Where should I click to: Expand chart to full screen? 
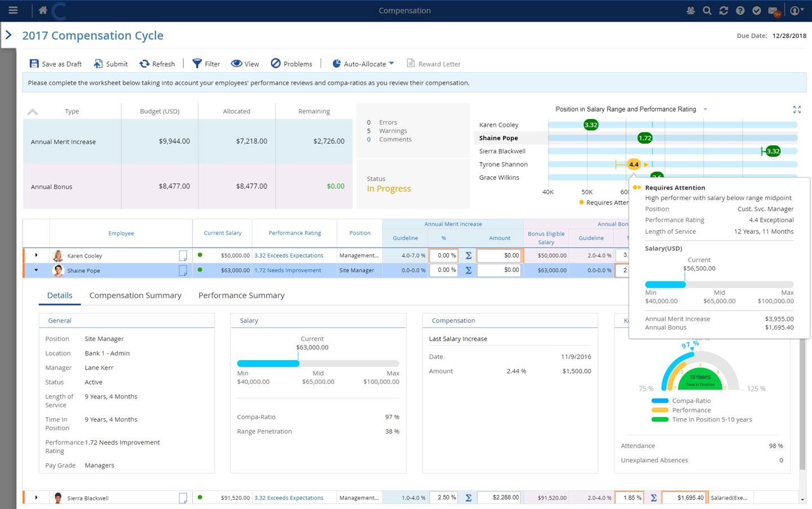coord(797,109)
